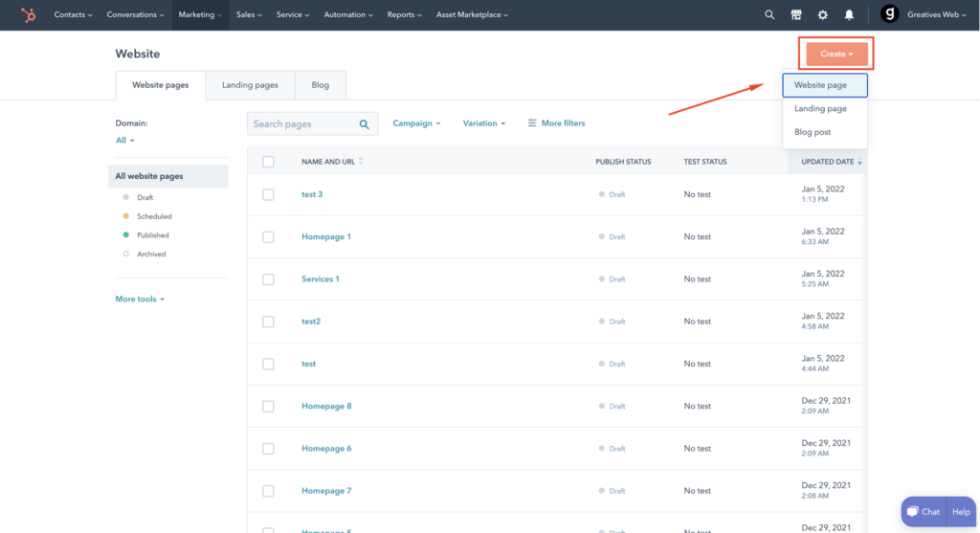Switch to the Blog tab
Viewport: 980px width, 533px height.
[320, 85]
